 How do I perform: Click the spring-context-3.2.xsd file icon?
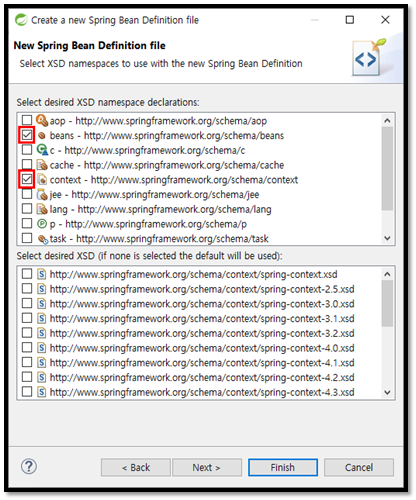[x=41, y=333]
